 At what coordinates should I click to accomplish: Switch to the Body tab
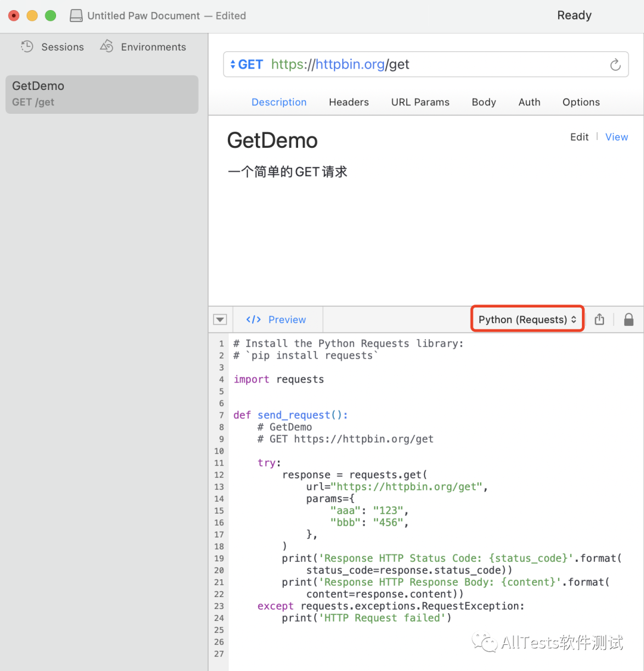484,102
